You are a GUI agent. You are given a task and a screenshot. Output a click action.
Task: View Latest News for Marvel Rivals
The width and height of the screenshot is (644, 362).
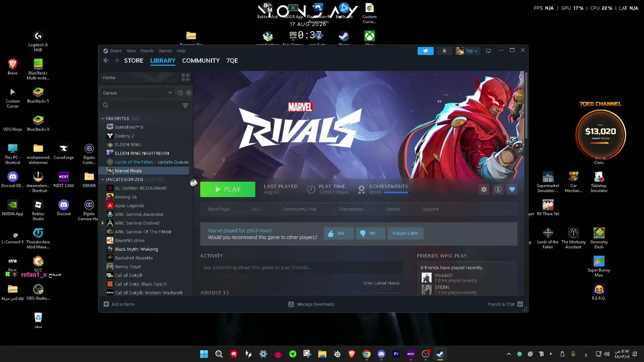coord(381,283)
